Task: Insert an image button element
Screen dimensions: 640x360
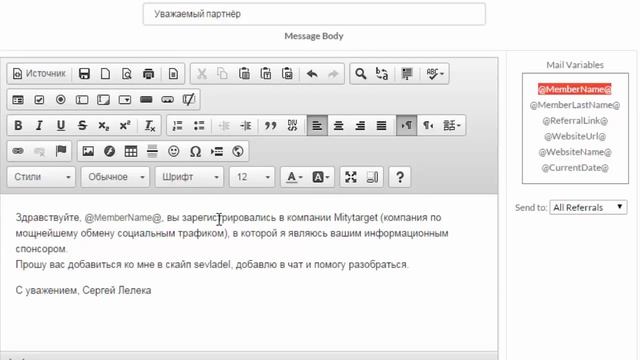Action: (167, 100)
